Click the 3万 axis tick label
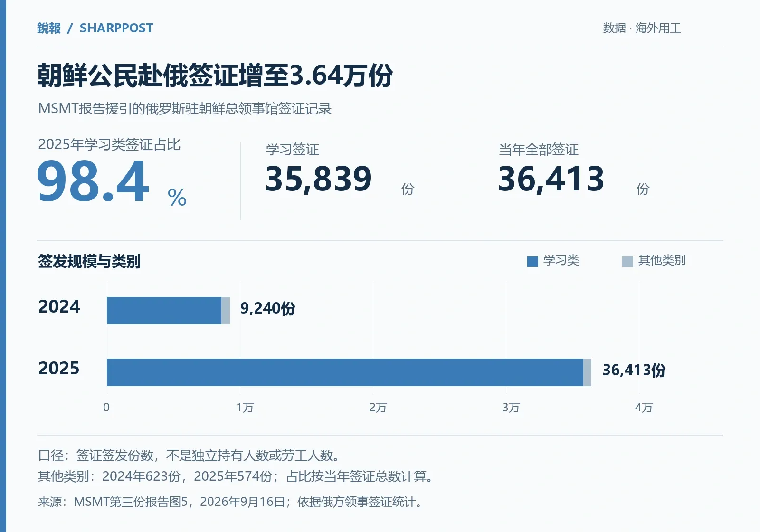This screenshot has width=760, height=532. point(511,408)
